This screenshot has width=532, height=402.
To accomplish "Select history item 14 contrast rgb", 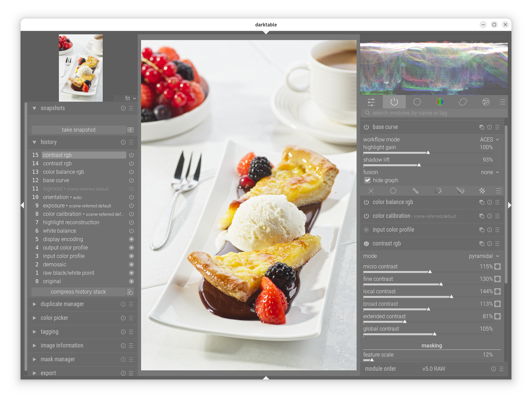I will point(84,163).
